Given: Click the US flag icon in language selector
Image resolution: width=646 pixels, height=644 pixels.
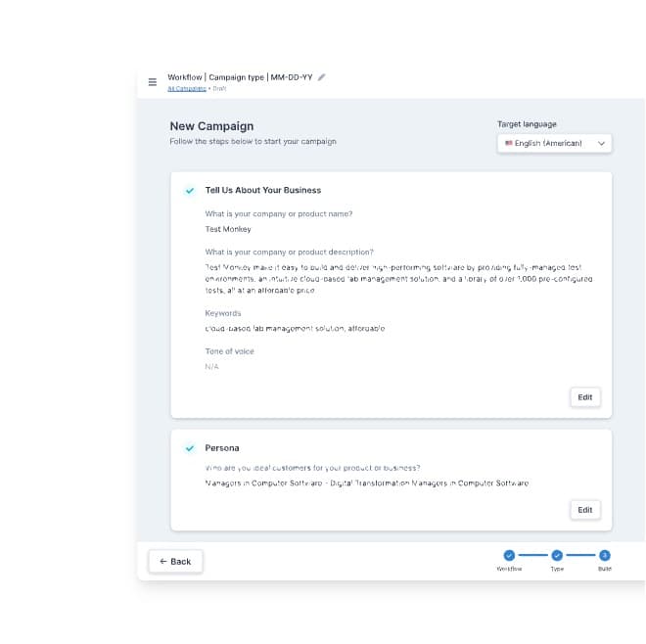Looking at the screenshot, I should pos(509,143).
